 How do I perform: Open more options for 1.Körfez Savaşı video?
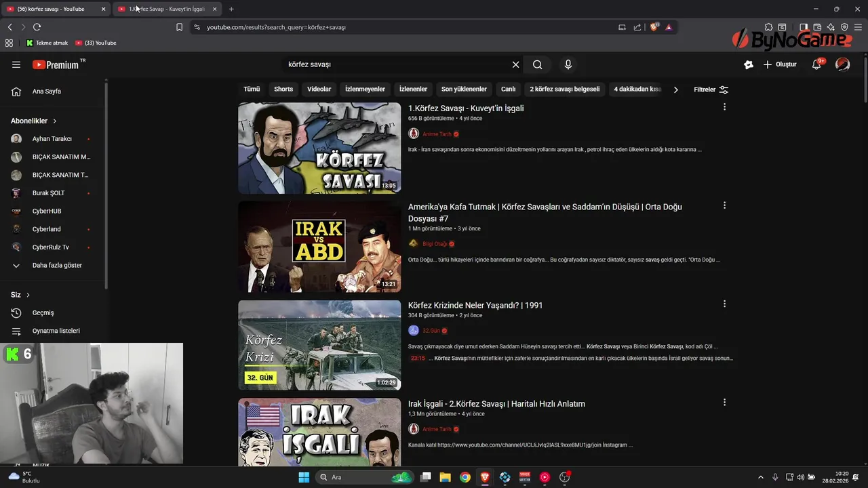(724, 107)
